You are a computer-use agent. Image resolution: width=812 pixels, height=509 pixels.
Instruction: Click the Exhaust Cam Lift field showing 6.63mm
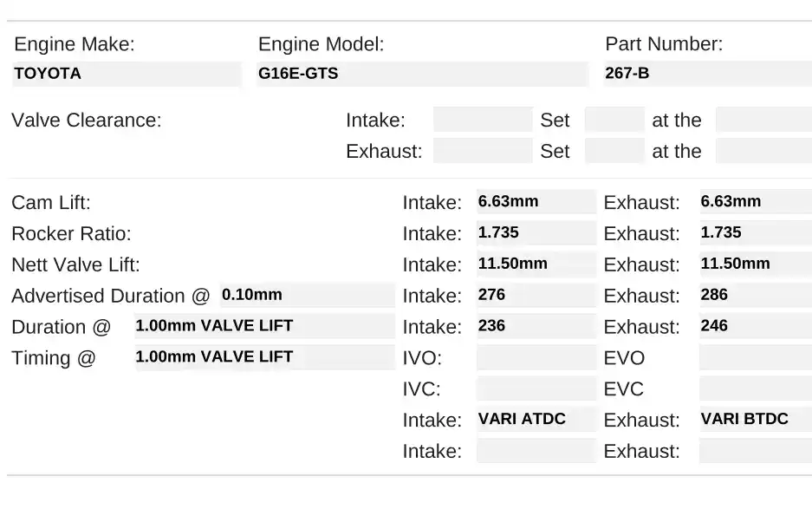754,201
